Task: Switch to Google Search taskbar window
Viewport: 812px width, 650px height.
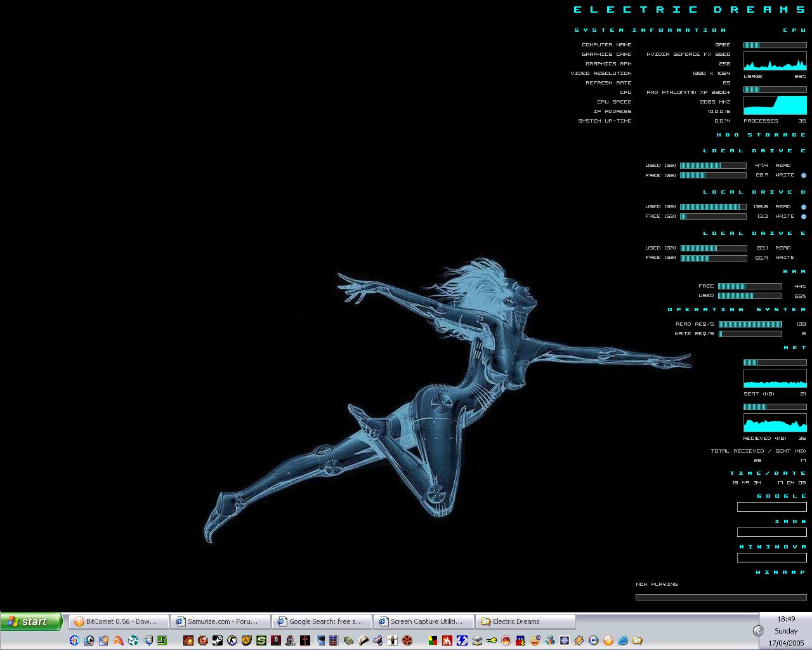Action: 322,621
